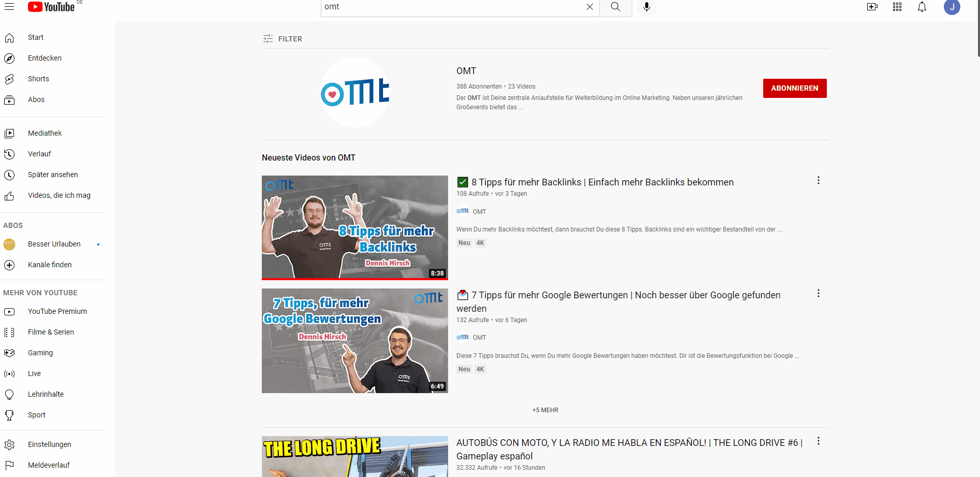Open Besser Urlauben subscription channel
This screenshot has width=980, height=477.
[x=54, y=244]
